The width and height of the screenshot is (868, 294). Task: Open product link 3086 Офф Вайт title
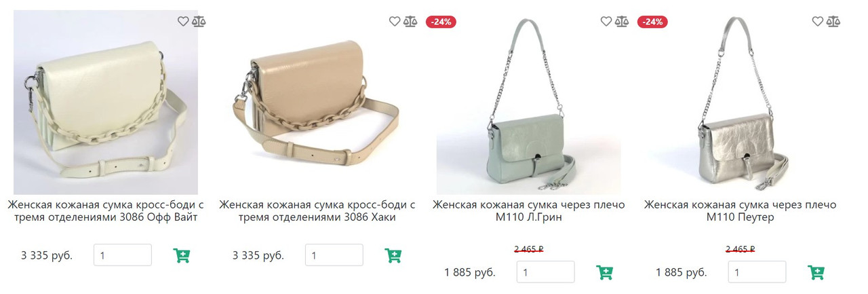point(106,211)
